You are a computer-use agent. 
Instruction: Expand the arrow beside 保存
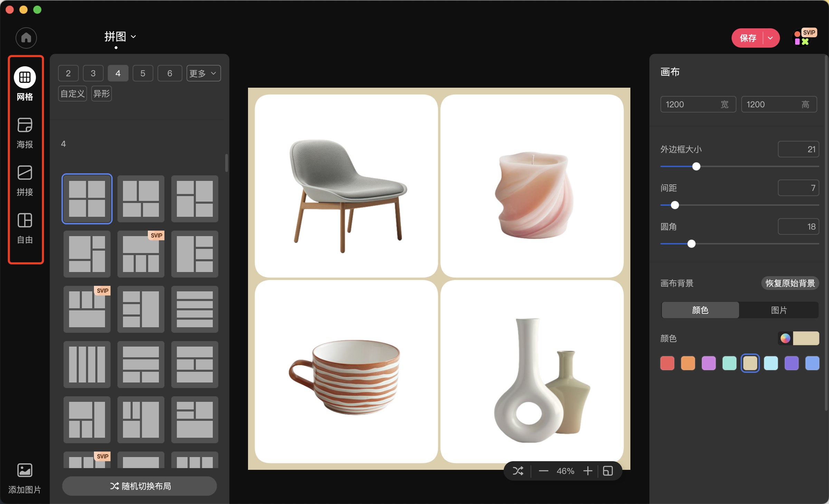[x=771, y=38]
